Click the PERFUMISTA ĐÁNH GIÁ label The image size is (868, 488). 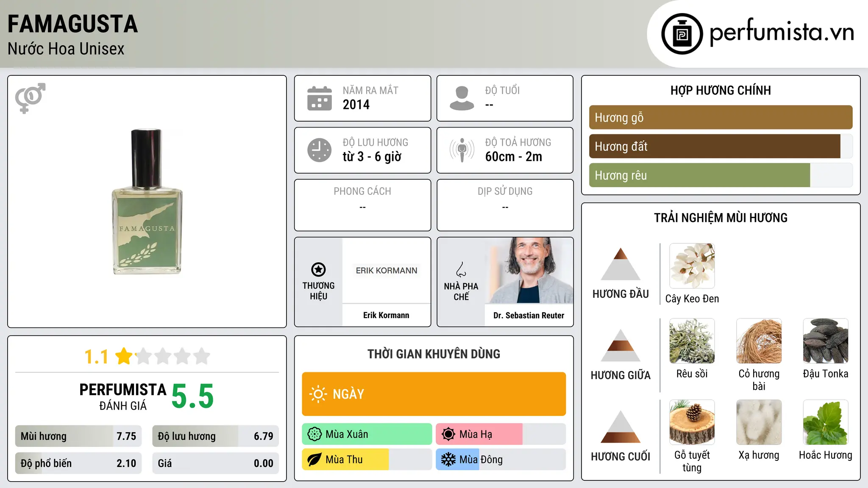(x=123, y=396)
